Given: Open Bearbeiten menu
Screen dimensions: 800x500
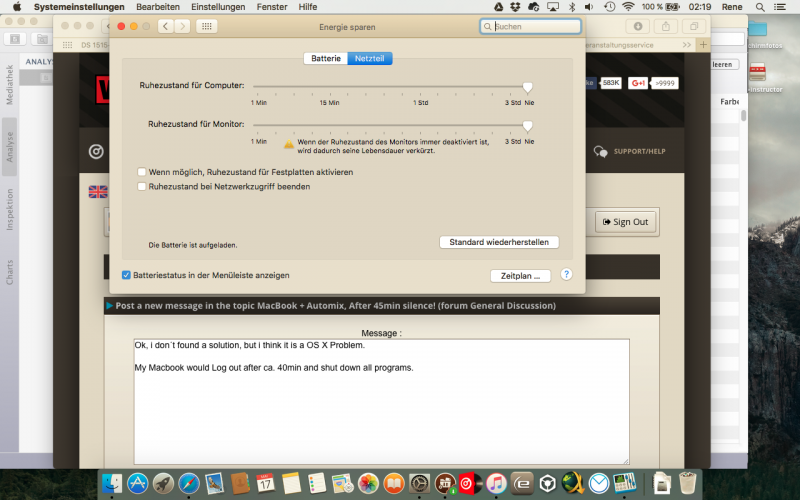Looking at the screenshot, I should (158, 7).
